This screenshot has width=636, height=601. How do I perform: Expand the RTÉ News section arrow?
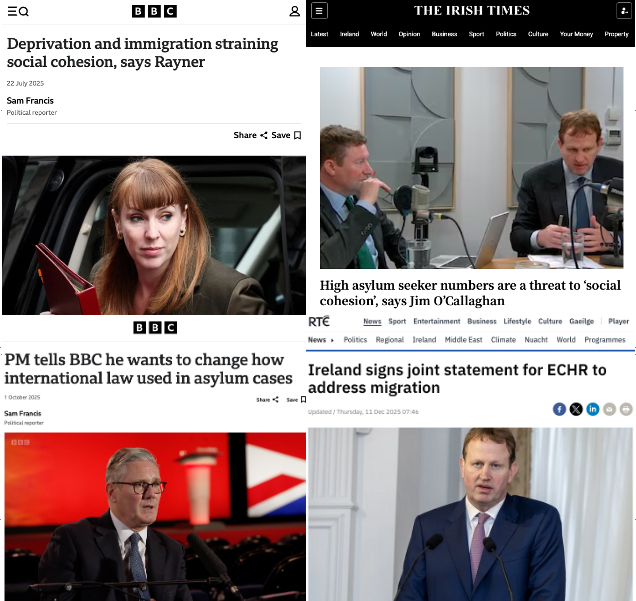(332, 340)
